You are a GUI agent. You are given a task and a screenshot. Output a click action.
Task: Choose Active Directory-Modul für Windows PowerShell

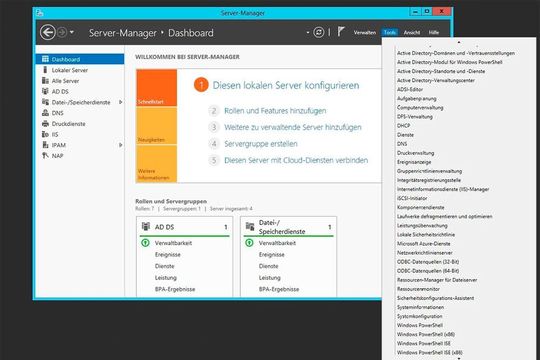coord(449,62)
